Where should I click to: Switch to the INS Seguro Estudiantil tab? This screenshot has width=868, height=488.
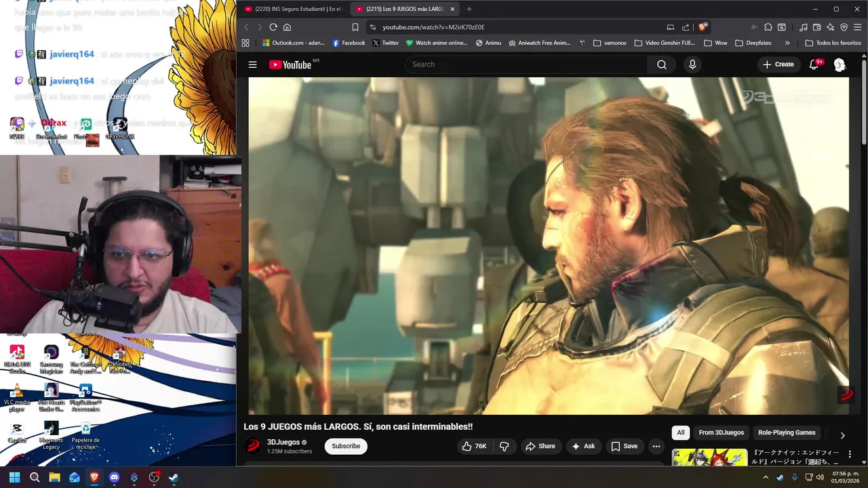(294, 9)
